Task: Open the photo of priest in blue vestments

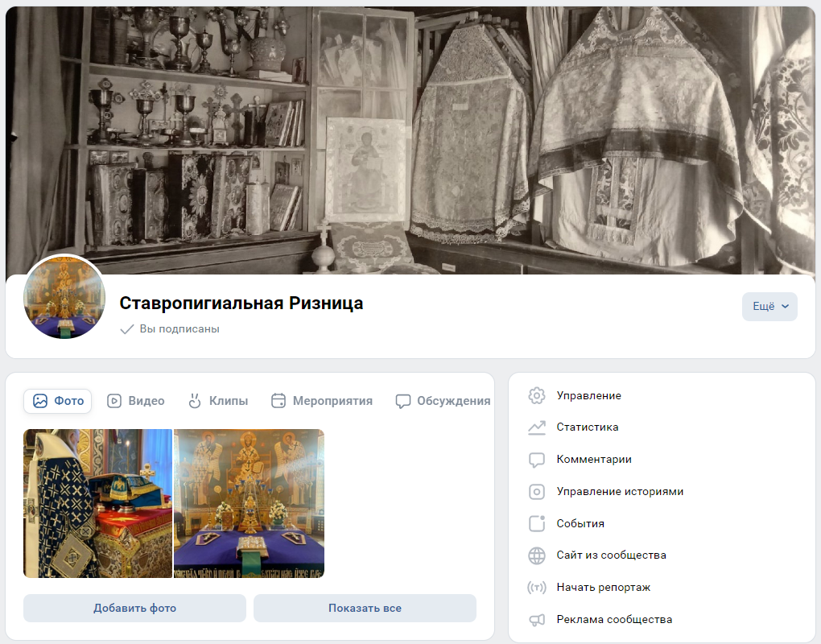Action: coord(98,504)
